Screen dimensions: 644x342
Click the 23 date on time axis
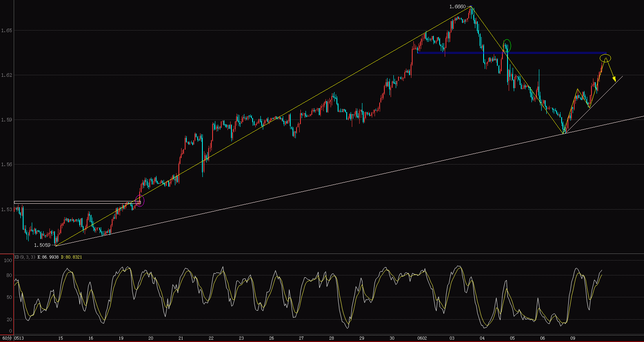click(241, 338)
